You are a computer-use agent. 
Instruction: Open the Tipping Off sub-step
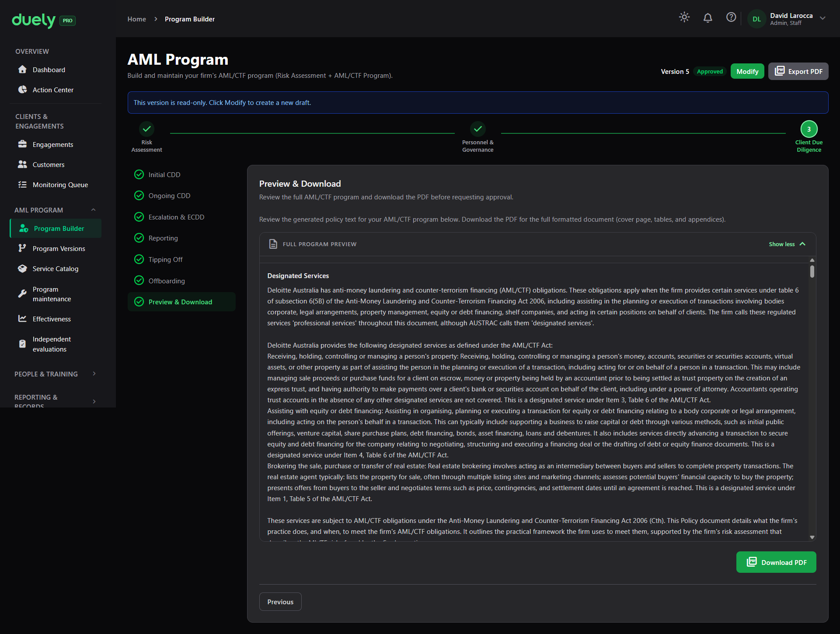coord(181,259)
